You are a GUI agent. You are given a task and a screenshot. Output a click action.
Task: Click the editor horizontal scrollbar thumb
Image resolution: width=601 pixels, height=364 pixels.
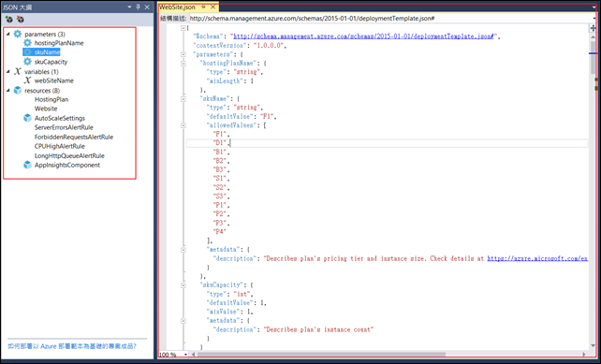322,355
